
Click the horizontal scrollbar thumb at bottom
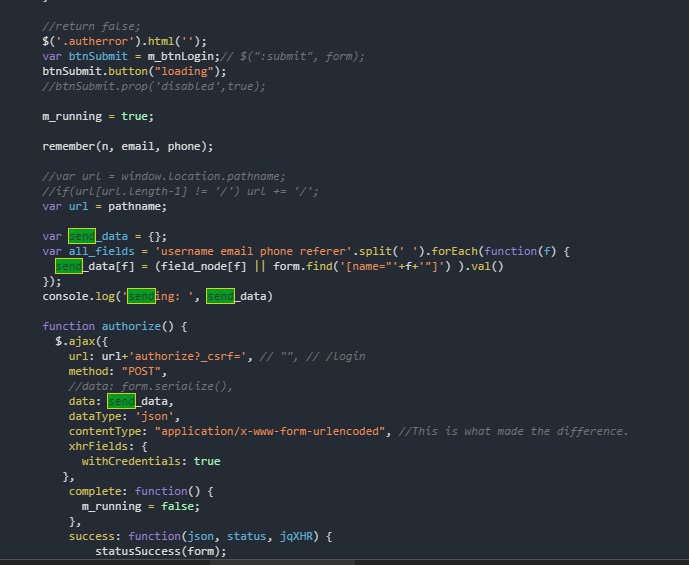tap(282, 562)
